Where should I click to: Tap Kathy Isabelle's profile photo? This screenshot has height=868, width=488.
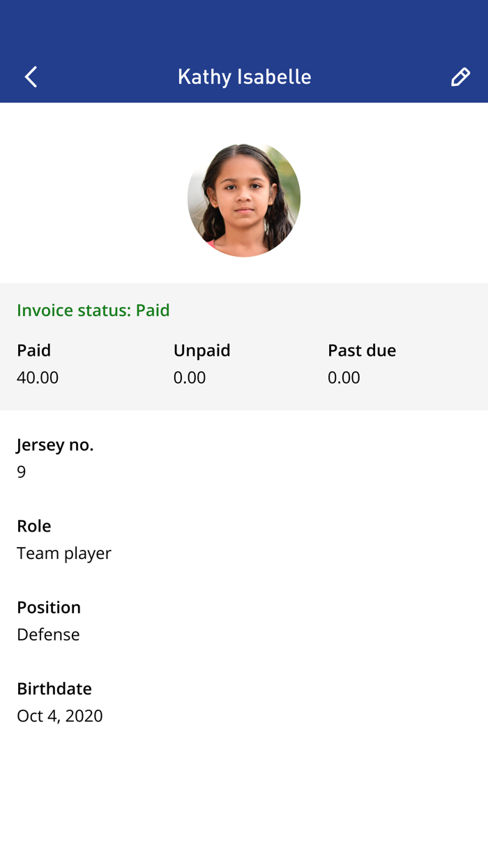tap(244, 200)
